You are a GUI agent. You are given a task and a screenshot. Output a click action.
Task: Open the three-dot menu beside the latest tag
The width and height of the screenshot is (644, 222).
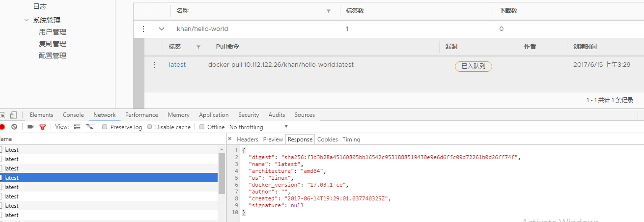coord(154,65)
